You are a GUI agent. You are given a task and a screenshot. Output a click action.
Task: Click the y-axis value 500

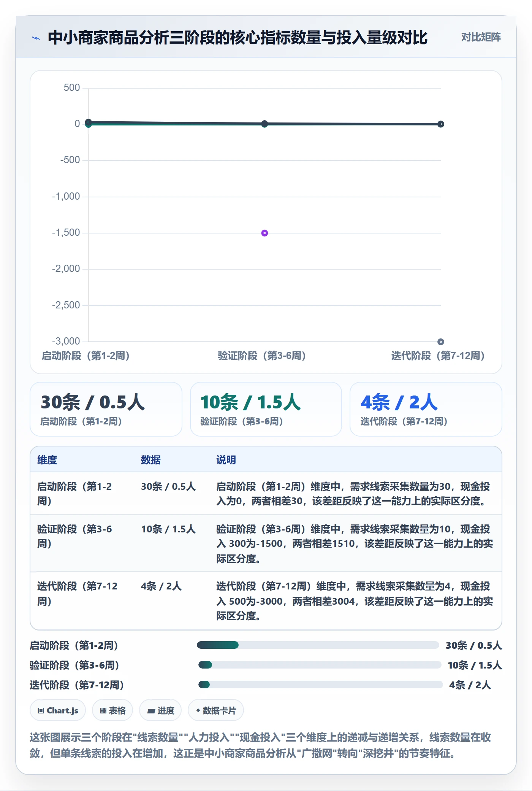(72, 87)
